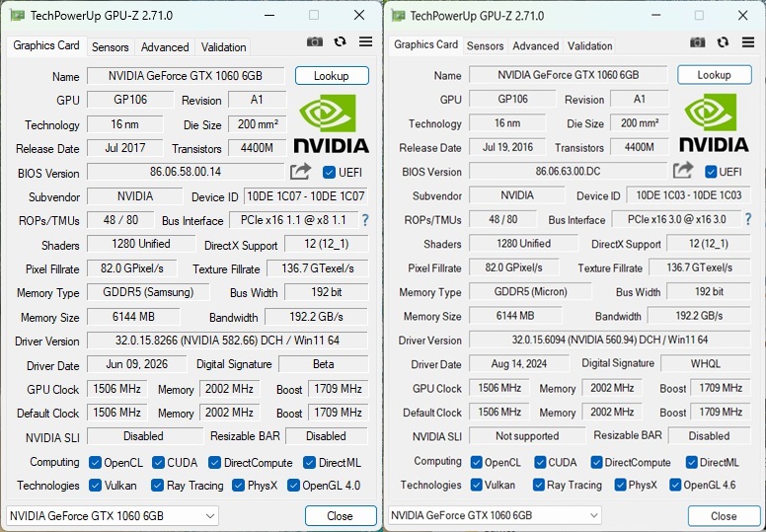Toggle Vulkan checkbox in left window
The width and height of the screenshot is (766, 532).
click(96, 485)
